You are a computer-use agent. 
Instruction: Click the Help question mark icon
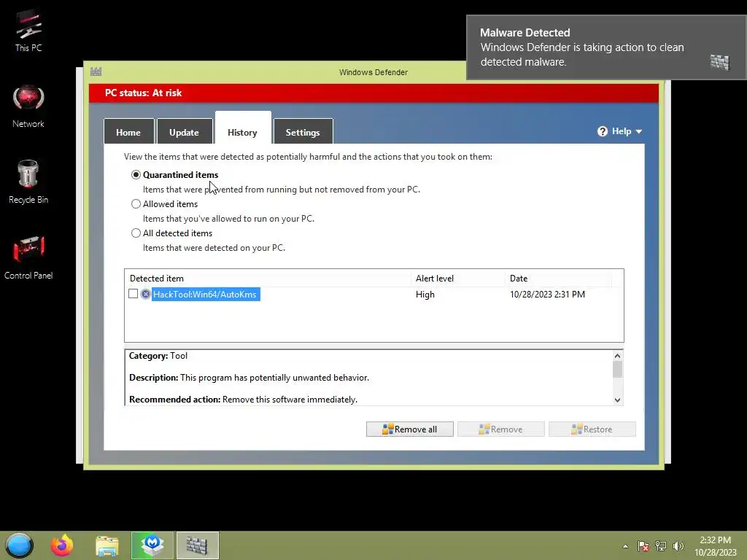coord(602,131)
